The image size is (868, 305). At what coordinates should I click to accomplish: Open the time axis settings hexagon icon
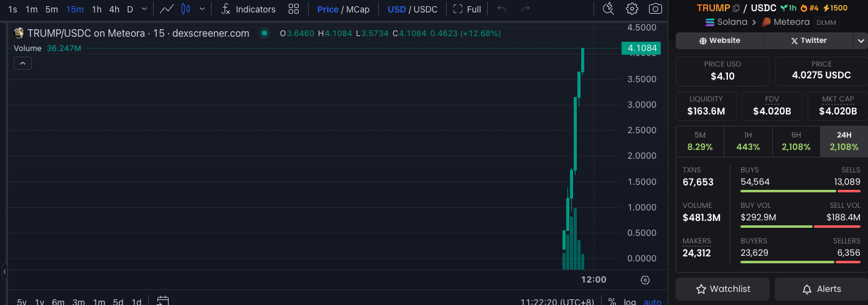[x=645, y=280]
